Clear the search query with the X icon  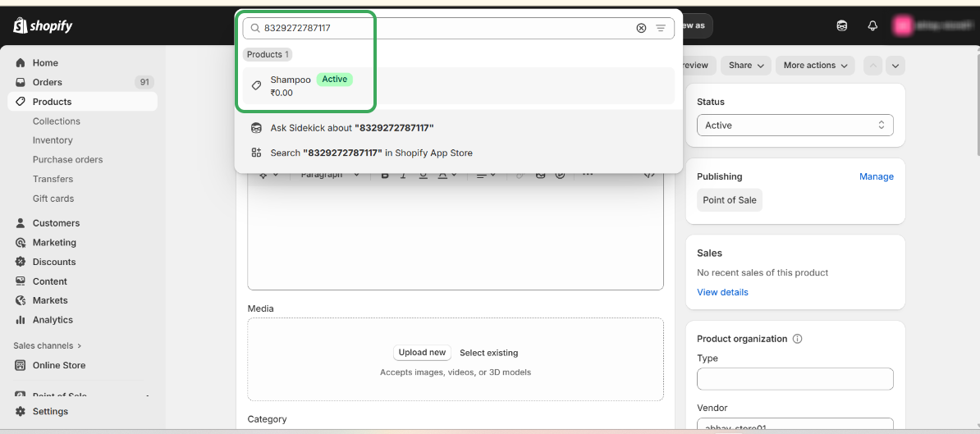[x=641, y=28]
